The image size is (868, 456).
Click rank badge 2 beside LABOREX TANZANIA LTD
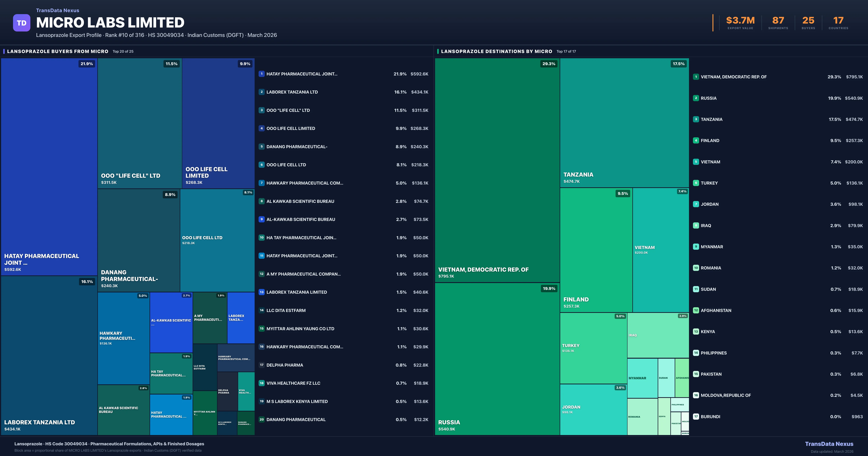coord(261,92)
